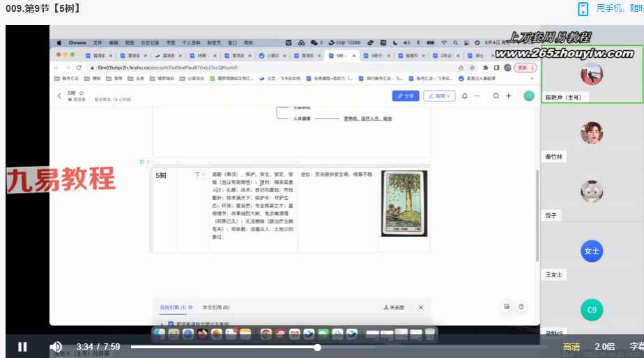The image size is (644, 358).
Task: Close the references panel with X
Action: pyautogui.click(x=421, y=307)
